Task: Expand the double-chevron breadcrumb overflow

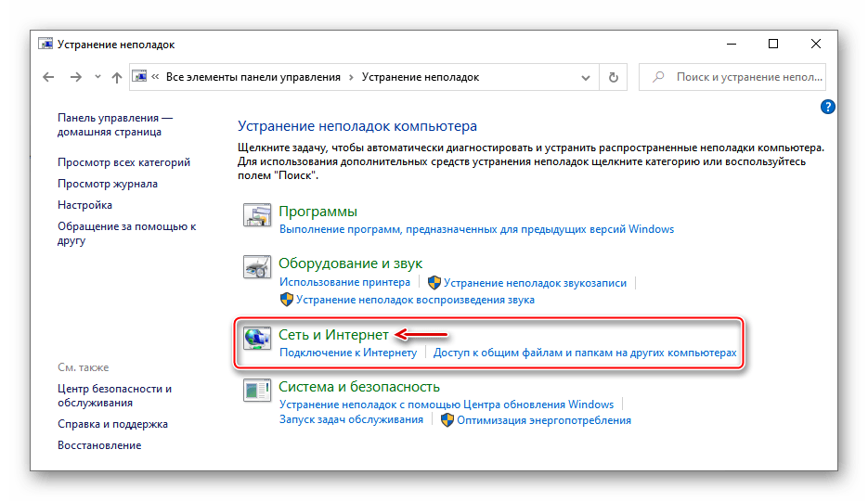Action: click(155, 77)
